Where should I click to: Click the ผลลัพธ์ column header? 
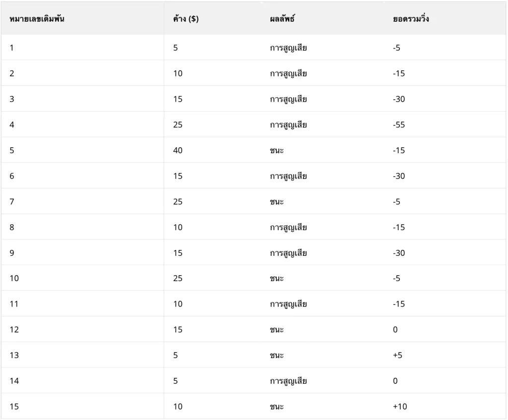coord(282,19)
